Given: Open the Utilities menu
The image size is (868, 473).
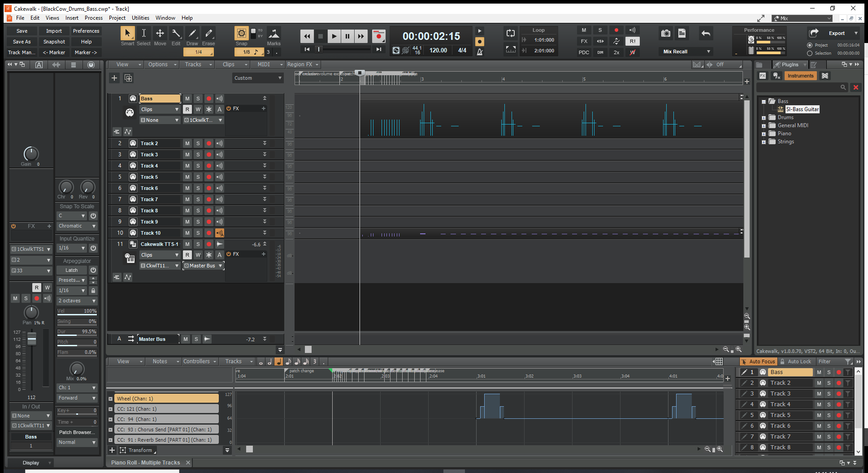Looking at the screenshot, I should click(140, 18).
